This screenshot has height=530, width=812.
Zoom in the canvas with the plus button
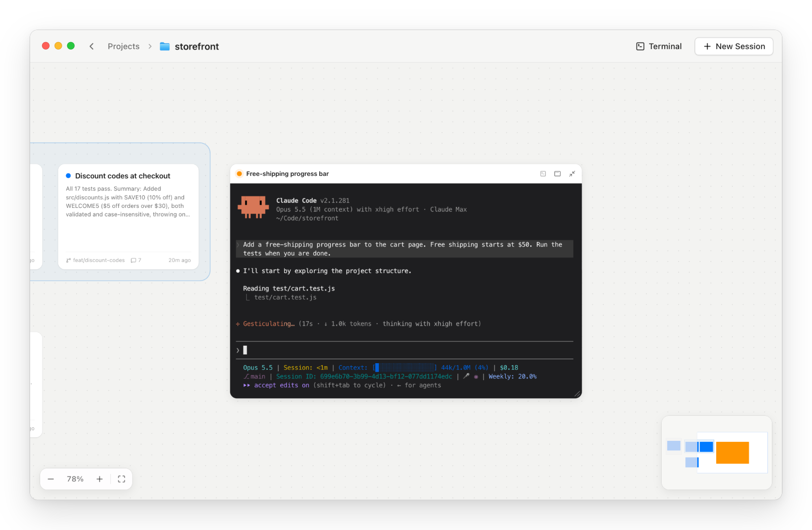(x=100, y=479)
